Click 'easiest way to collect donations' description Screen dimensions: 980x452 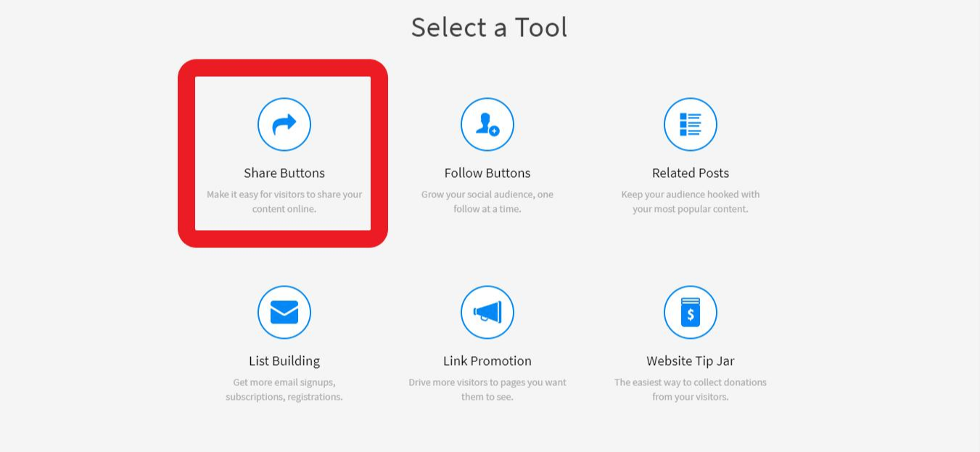[x=691, y=390]
